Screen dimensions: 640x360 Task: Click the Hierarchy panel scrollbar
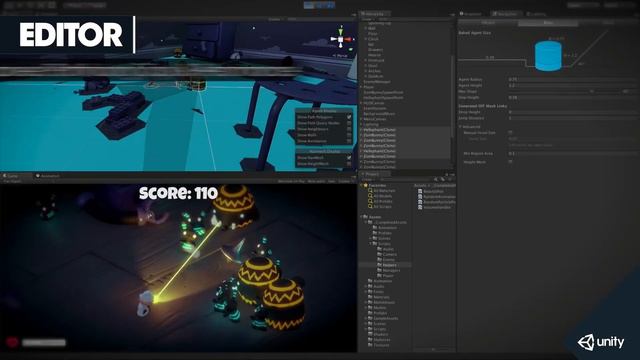tap(452, 96)
